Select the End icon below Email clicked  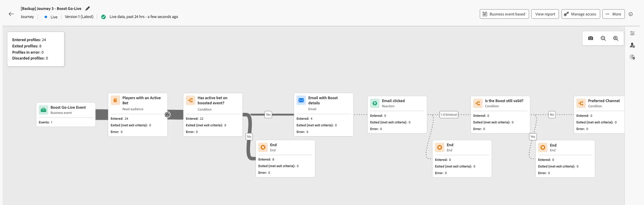[x=440, y=147]
